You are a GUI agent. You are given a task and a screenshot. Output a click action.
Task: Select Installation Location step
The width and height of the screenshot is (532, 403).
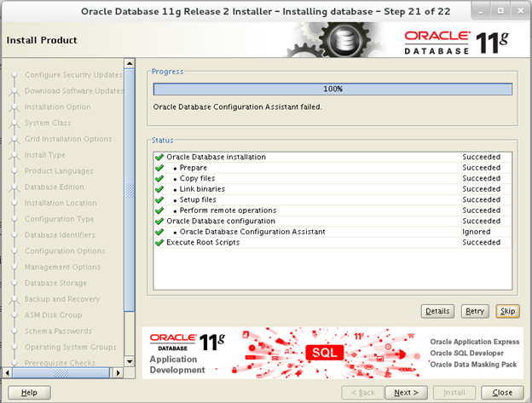(61, 203)
